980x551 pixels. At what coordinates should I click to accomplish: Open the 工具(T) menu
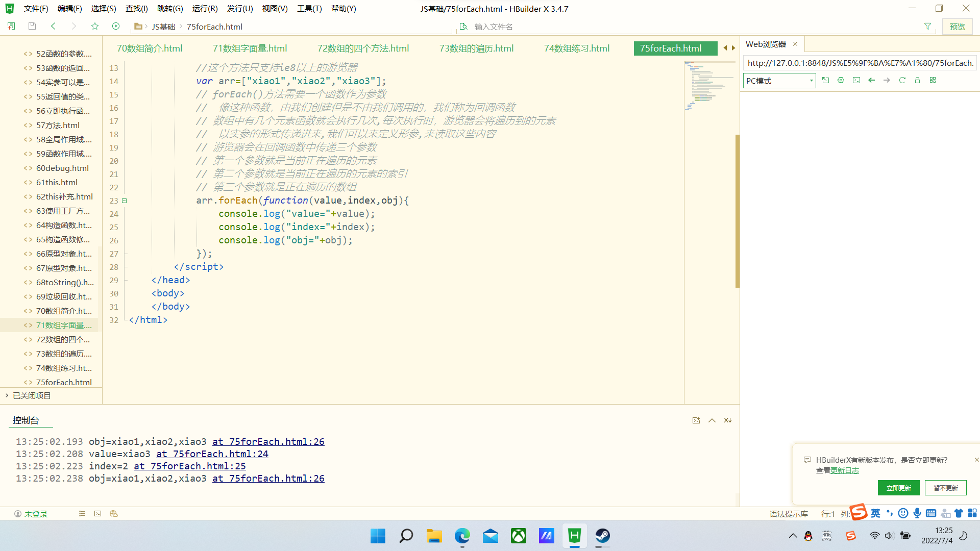309,8
